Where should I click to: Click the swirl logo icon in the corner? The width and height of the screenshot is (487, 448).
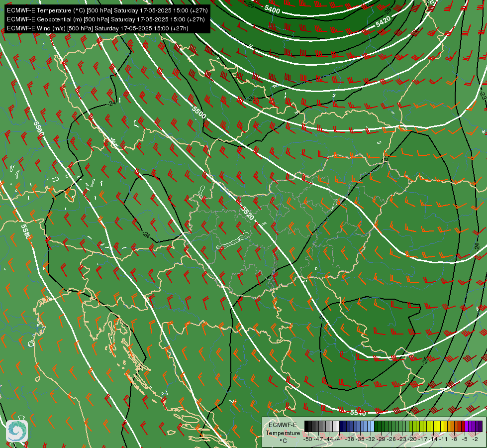click(17, 431)
